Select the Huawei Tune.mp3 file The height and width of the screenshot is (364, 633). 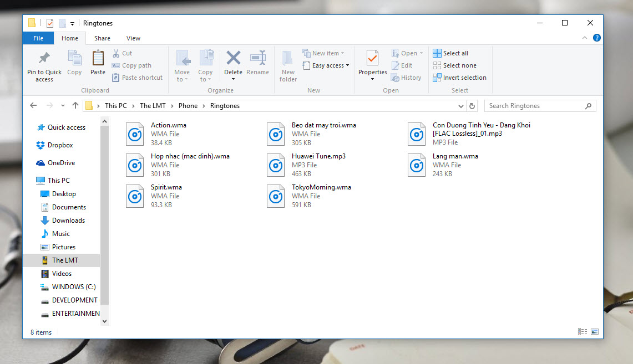(307, 165)
